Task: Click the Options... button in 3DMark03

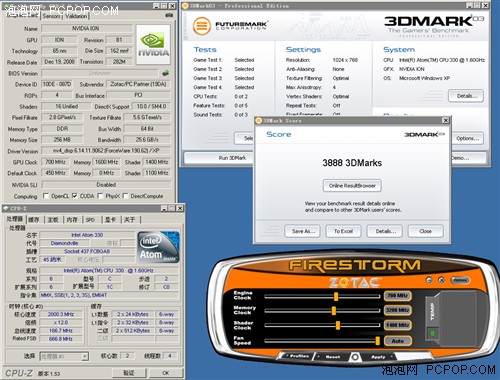Action: click(x=468, y=138)
